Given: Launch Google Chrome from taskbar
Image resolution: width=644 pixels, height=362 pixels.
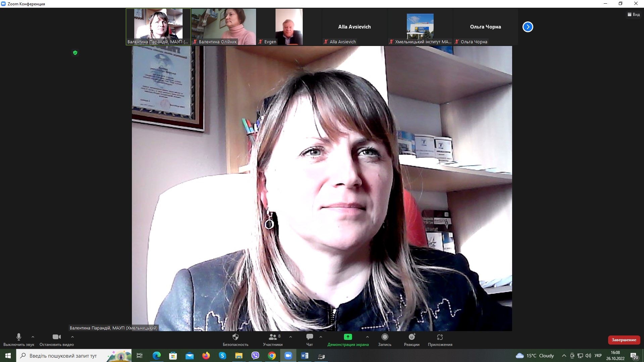Looking at the screenshot, I should [x=272, y=356].
